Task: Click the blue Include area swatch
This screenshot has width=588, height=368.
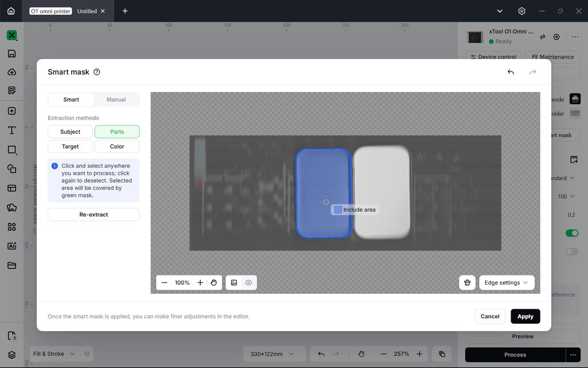Action: tap(338, 209)
